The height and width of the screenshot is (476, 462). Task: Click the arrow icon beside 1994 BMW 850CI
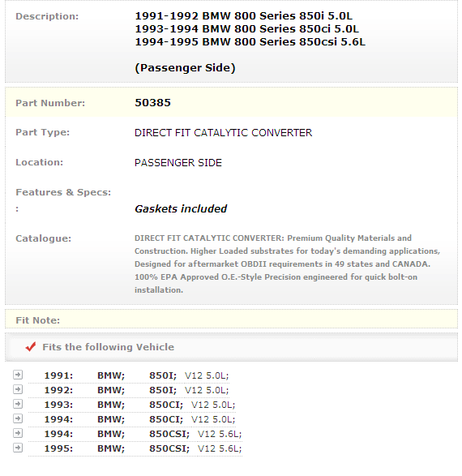pyautogui.click(x=18, y=418)
